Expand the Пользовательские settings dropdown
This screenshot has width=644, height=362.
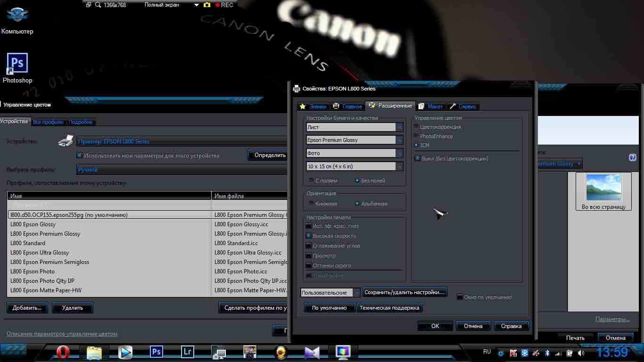pos(330,293)
